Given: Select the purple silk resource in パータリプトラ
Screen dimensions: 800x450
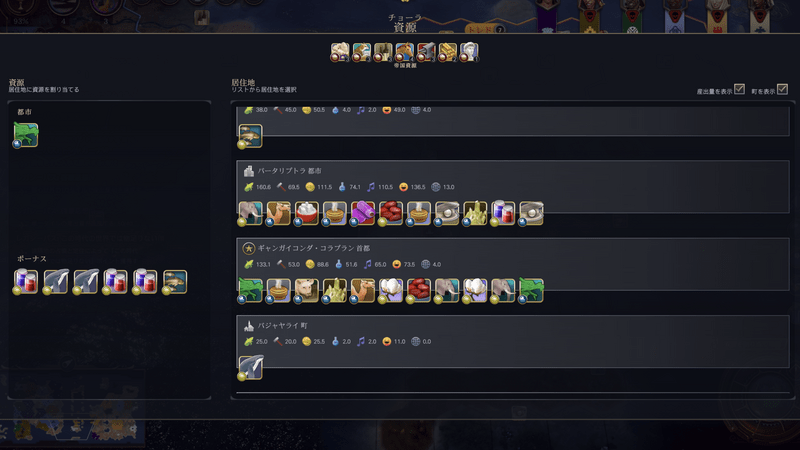Looking at the screenshot, I should pos(362,213).
